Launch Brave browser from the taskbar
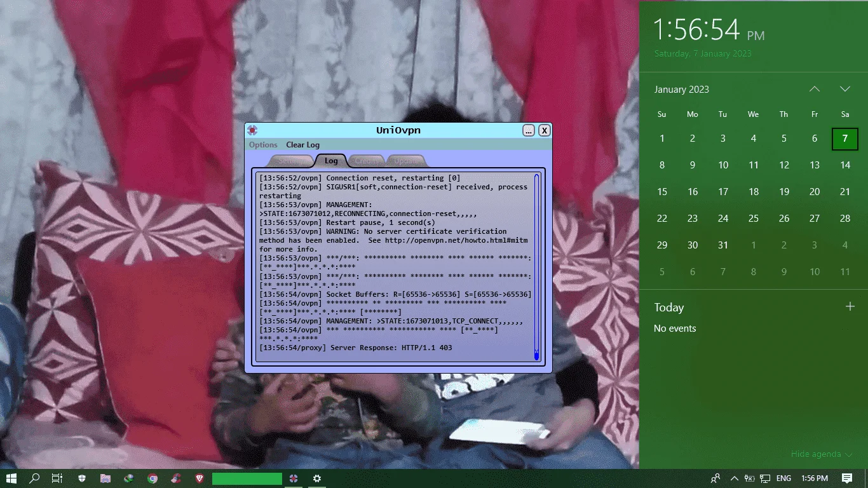This screenshot has height=488, width=868. coord(200,478)
